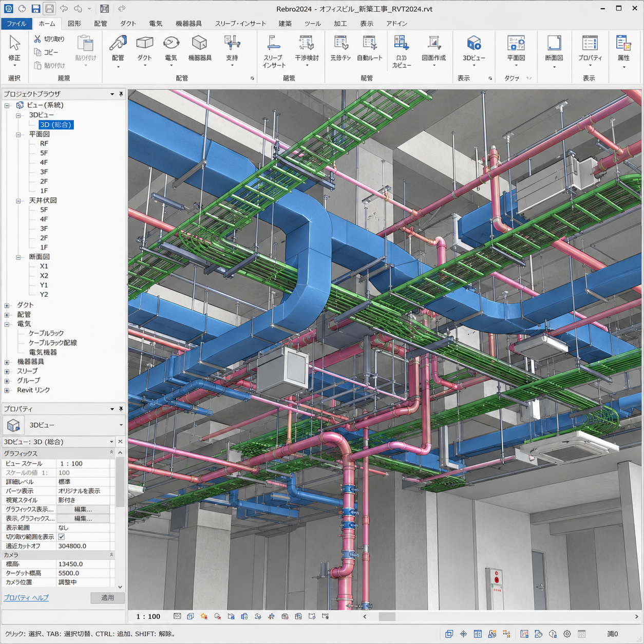Viewport: 644px width, 644px height.
Task: Click the コピー icon in the clipboard group
Action: [37, 52]
